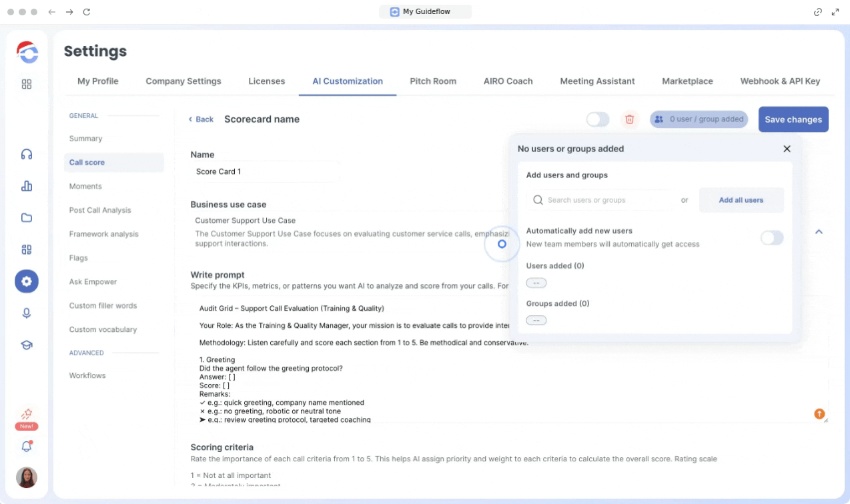The height and width of the screenshot is (504, 850).
Task: Delete scorecard using red trash icon
Action: pos(628,119)
